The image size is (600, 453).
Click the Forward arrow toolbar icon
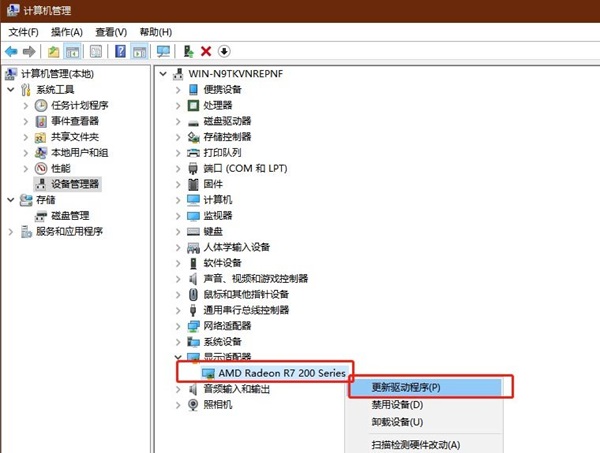[29, 51]
